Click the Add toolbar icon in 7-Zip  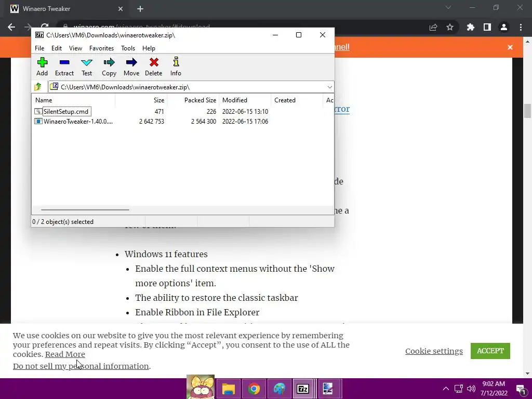click(x=42, y=66)
